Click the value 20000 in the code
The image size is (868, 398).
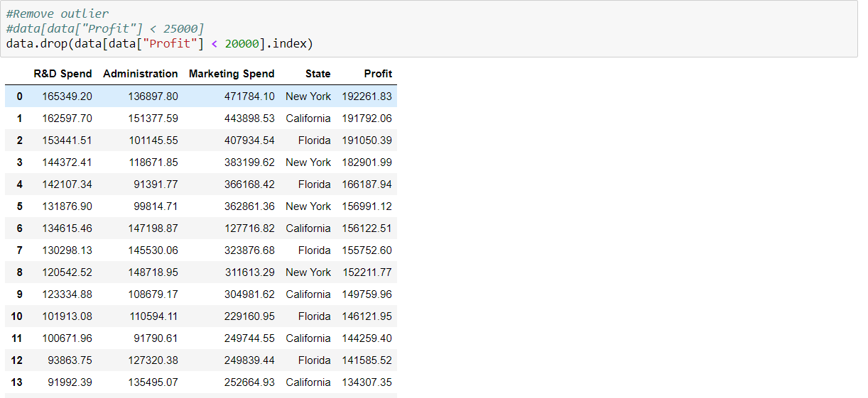point(242,44)
